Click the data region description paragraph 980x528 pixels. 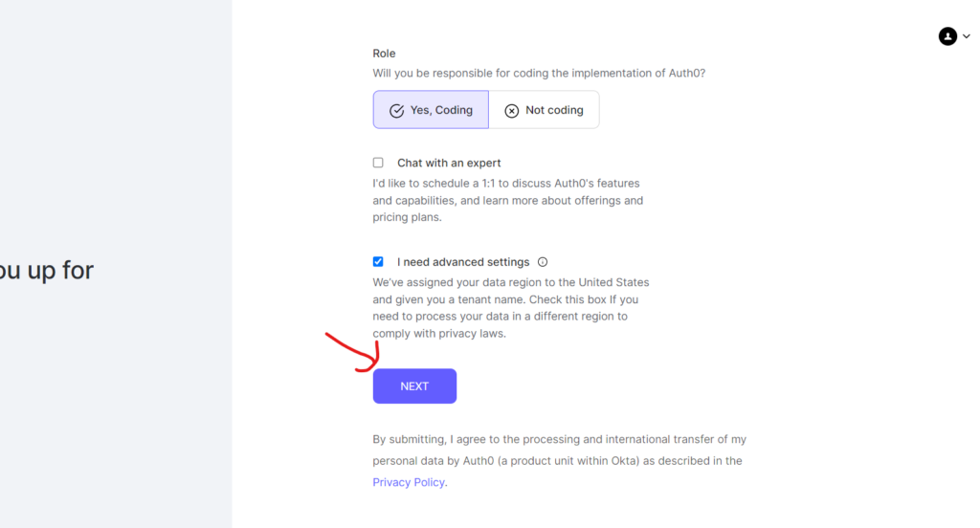tap(510, 308)
